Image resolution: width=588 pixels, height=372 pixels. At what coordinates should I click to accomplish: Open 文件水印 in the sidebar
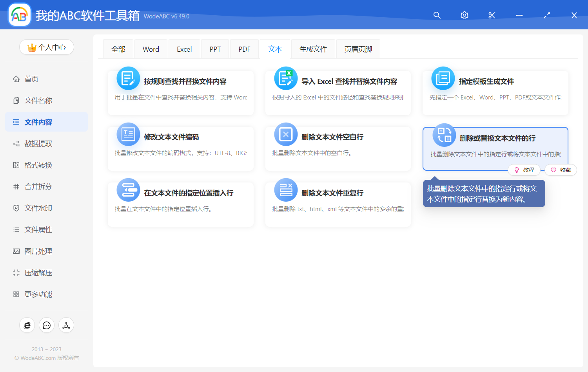pos(38,208)
